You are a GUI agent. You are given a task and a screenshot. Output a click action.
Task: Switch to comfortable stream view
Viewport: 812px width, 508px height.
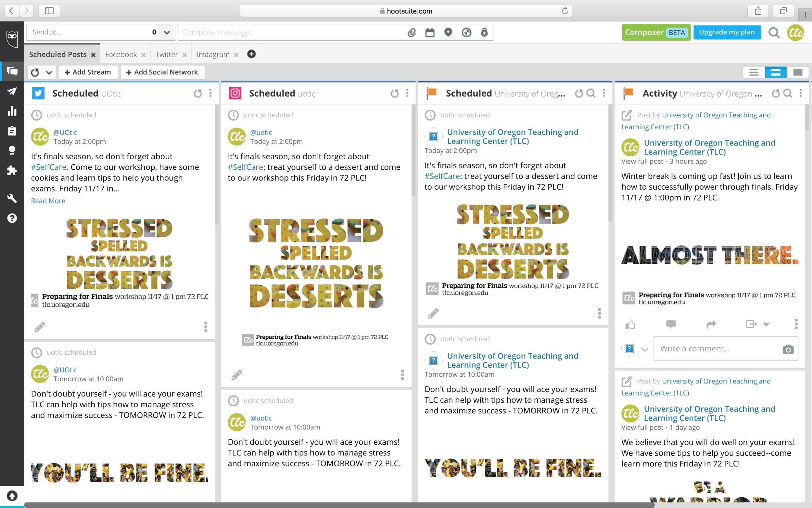coord(798,72)
